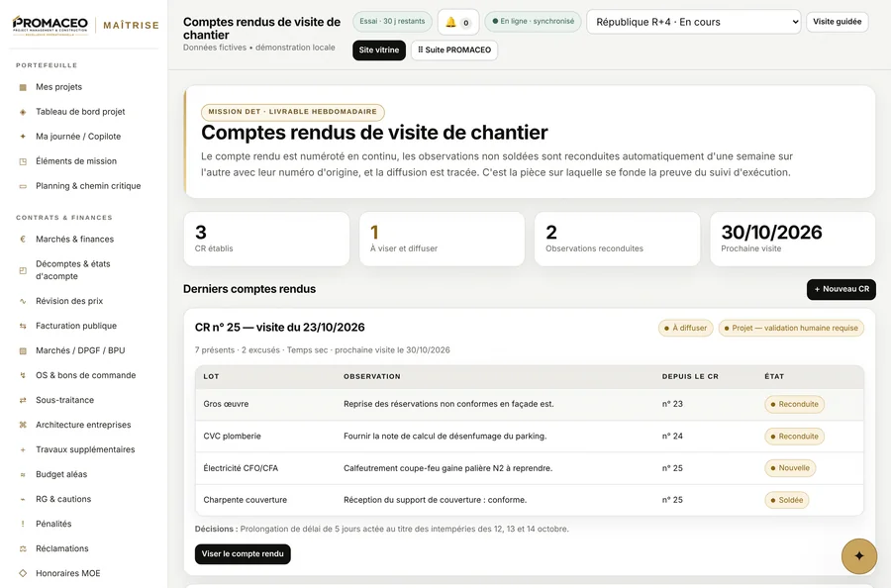Open the Sous-traitance section
The width and height of the screenshot is (891, 588).
tap(85, 400)
